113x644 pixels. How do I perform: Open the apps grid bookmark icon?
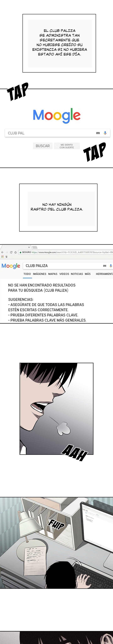point(3,256)
